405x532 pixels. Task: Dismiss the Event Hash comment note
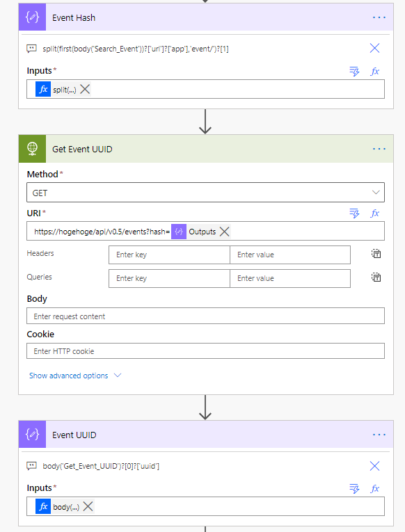point(374,48)
